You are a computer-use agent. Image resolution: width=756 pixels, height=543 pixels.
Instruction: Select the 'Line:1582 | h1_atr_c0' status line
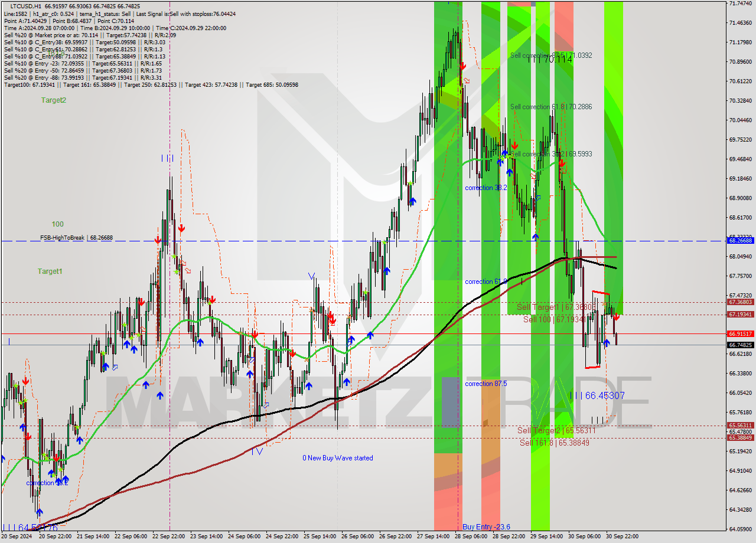pyautogui.click(x=120, y=14)
